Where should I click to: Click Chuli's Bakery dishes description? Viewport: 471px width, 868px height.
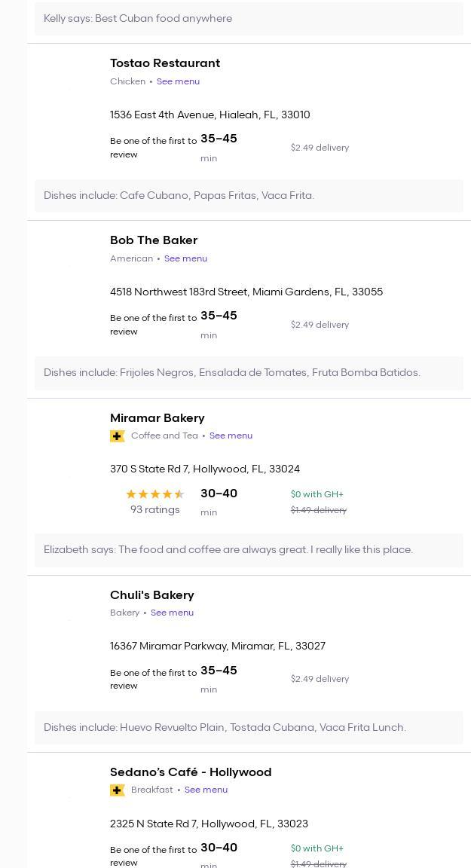tap(225, 728)
